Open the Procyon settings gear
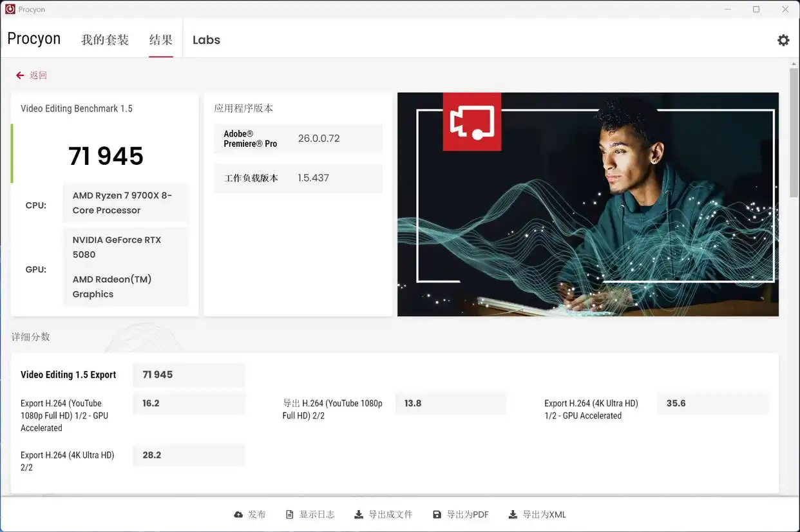This screenshot has width=800, height=532. click(783, 40)
